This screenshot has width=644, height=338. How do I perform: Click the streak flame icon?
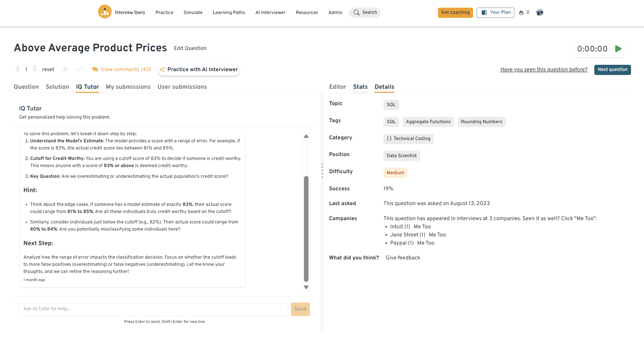[521, 12]
